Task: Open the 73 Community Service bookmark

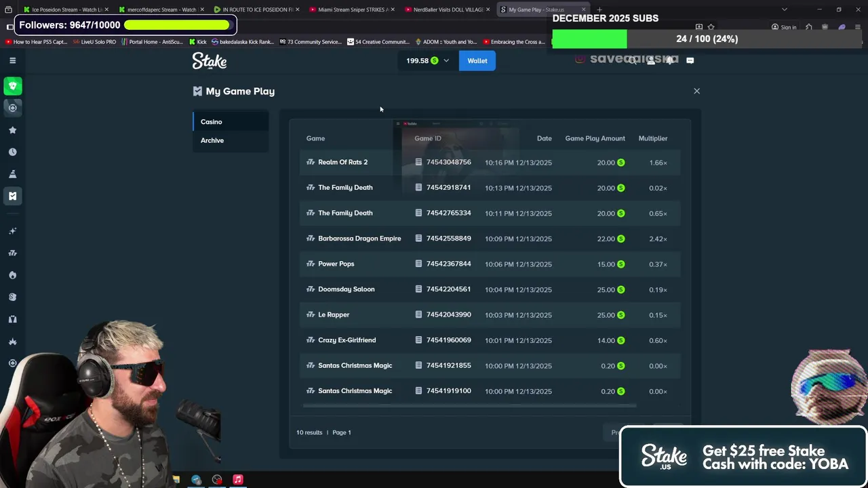Action: pos(310,42)
